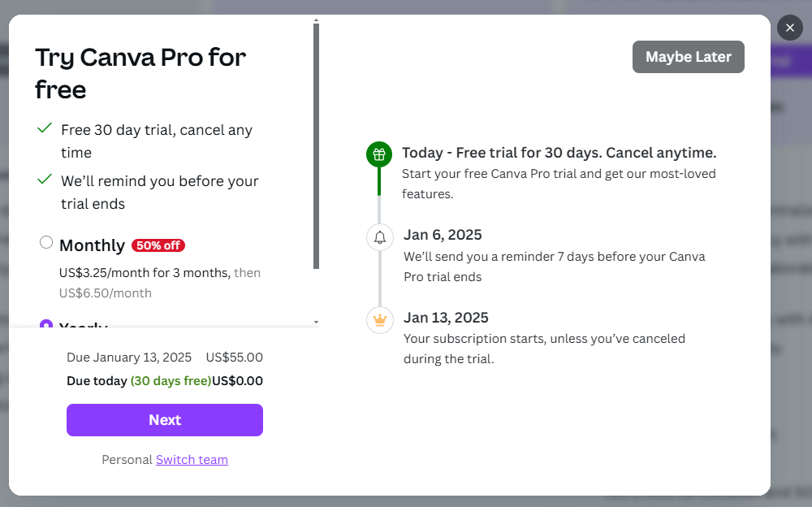Click the red 50% off badge
This screenshot has height=507, width=812.
pos(158,245)
